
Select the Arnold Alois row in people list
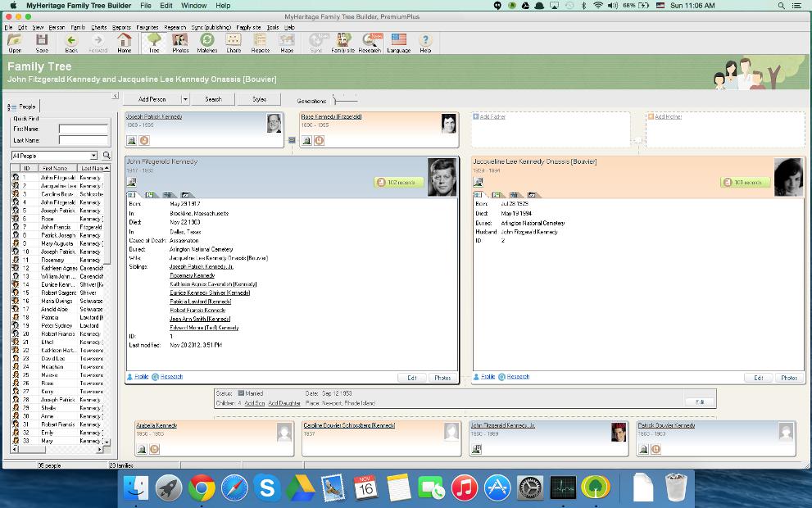click(58, 309)
